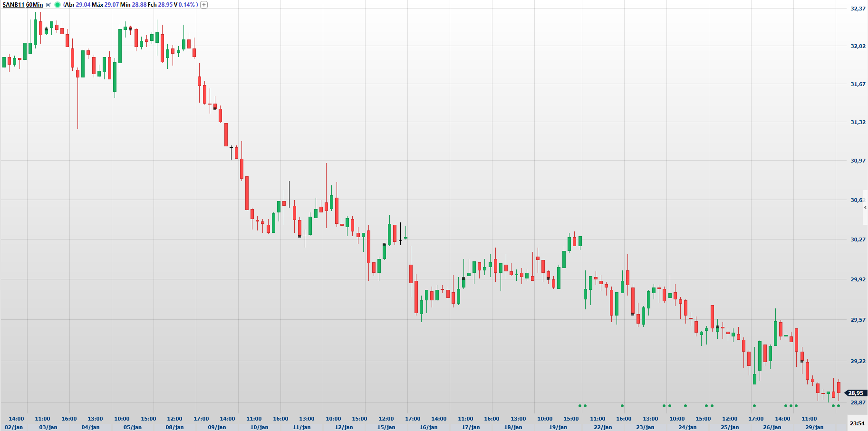Click the 32,37 price axis label
The image size is (868, 431).
[858, 9]
